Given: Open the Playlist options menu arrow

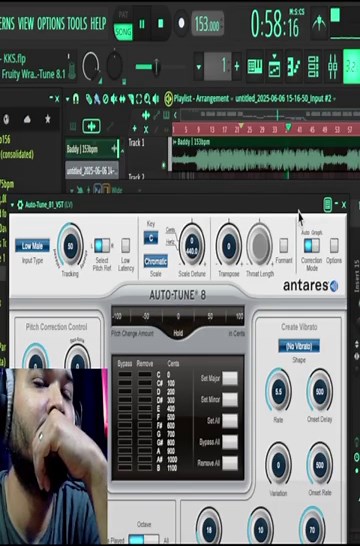Looking at the screenshot, I should pos(67,99).
